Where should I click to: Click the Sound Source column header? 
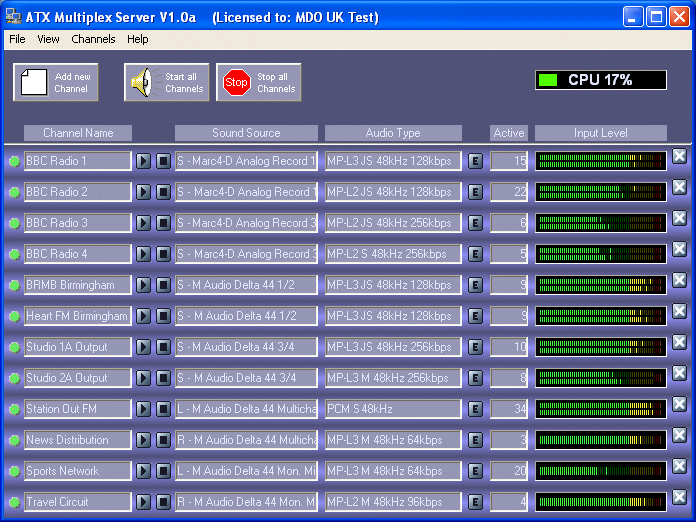[246, 133]
